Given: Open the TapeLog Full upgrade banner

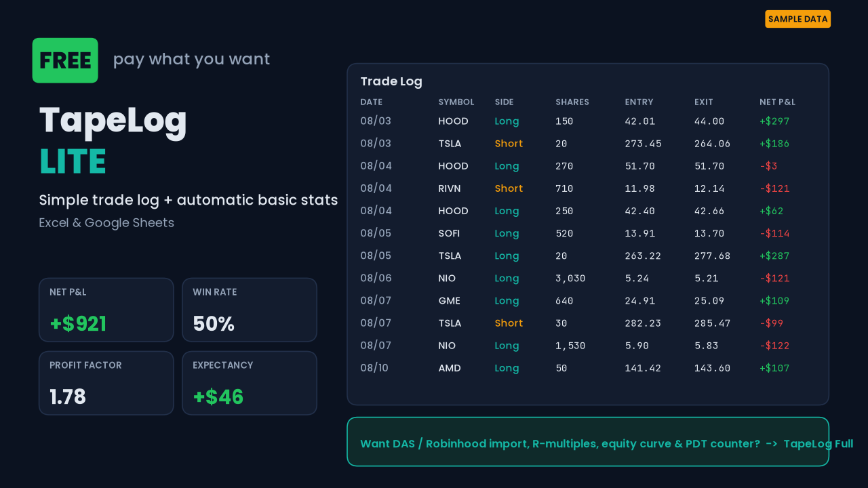Looking at the screenshot, I should pyautogui.click(x=588, y=442).
